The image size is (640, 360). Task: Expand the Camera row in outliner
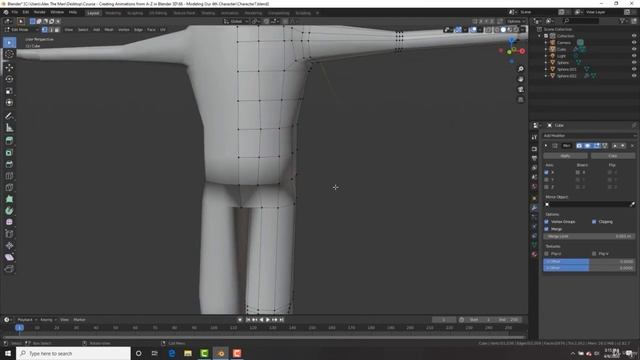[546, 42]
